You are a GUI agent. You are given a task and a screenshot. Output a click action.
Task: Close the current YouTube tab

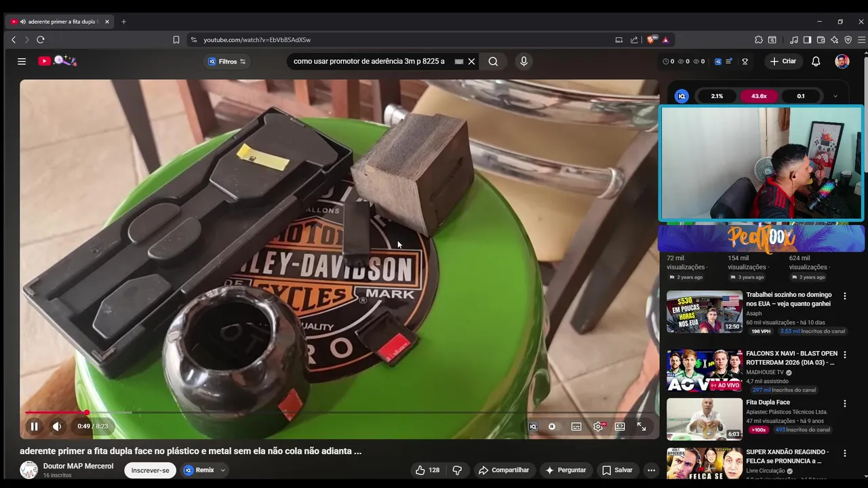click(x=106, y=22)
